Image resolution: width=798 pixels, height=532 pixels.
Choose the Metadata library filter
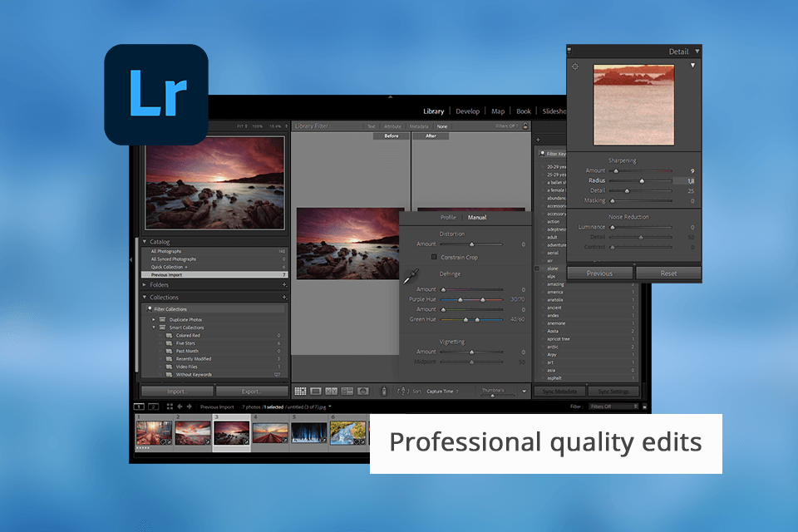pyautogui.click(x=419, y=126)
